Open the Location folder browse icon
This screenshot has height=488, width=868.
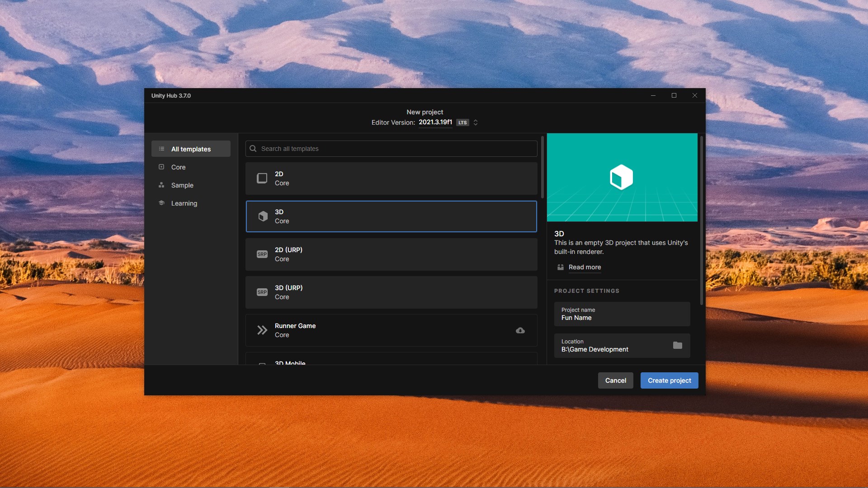point(677,345)
